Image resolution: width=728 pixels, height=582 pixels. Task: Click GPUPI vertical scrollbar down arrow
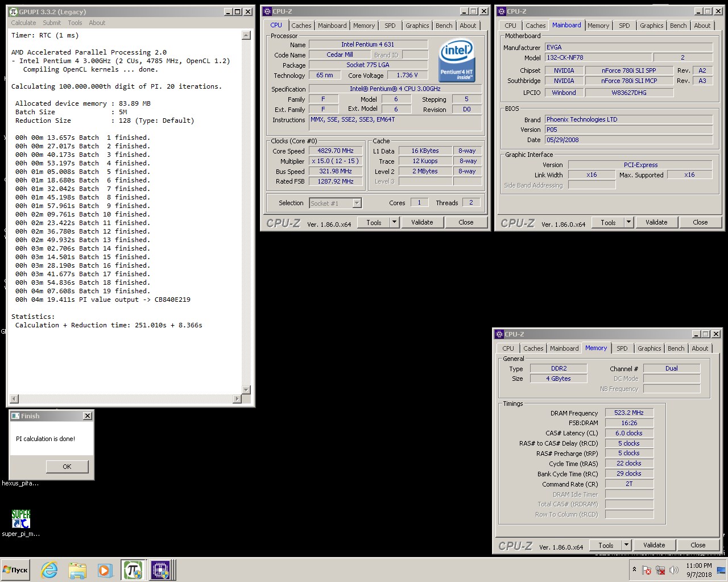[246, 390]
